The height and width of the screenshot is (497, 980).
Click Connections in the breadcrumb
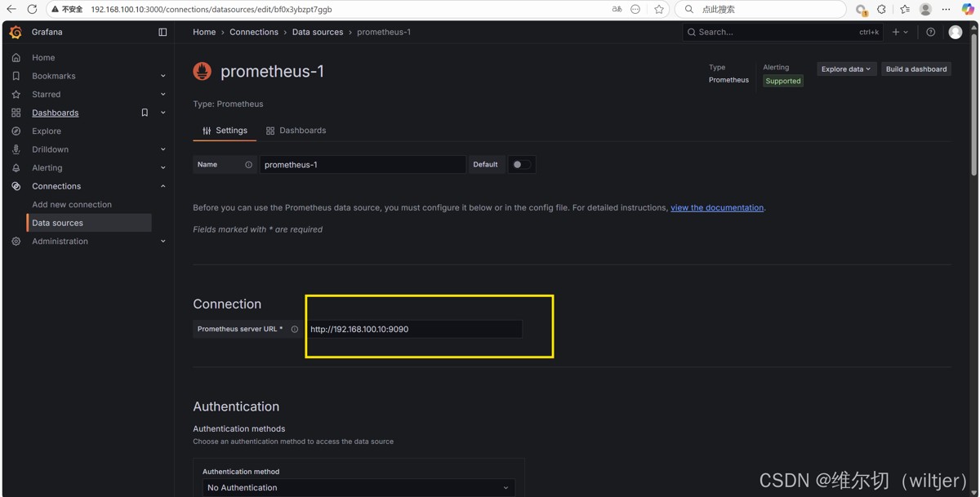254,32
